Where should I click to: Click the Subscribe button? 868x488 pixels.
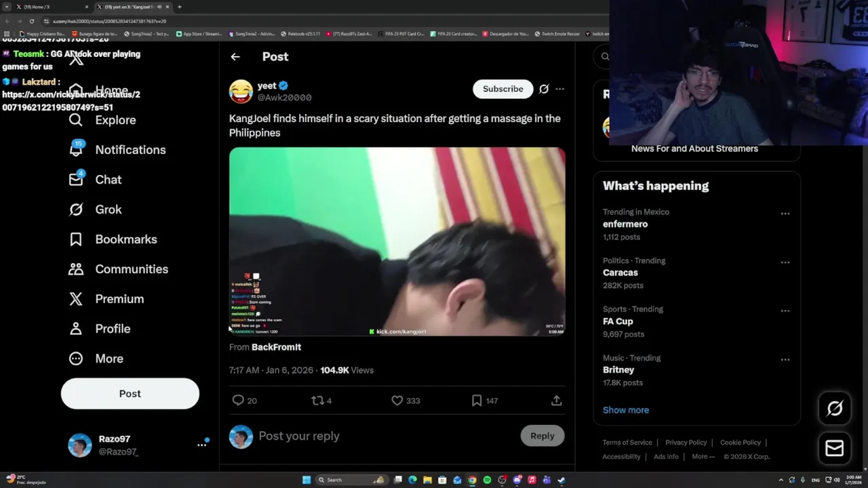[503, 89]
